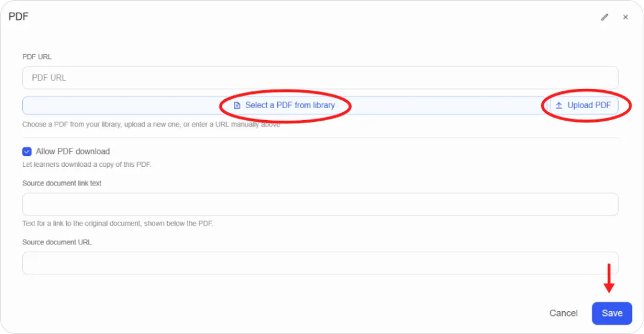Screen dimensions: 644x334
Task: Toggle the Allow PDF download checkbox
Action: coord(27,152)
